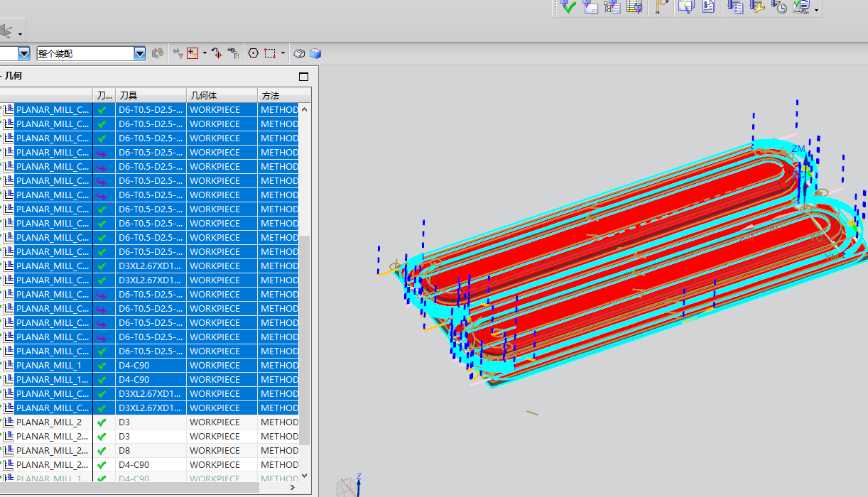Toggle the hexagon with red dot icon

(254, 53)
